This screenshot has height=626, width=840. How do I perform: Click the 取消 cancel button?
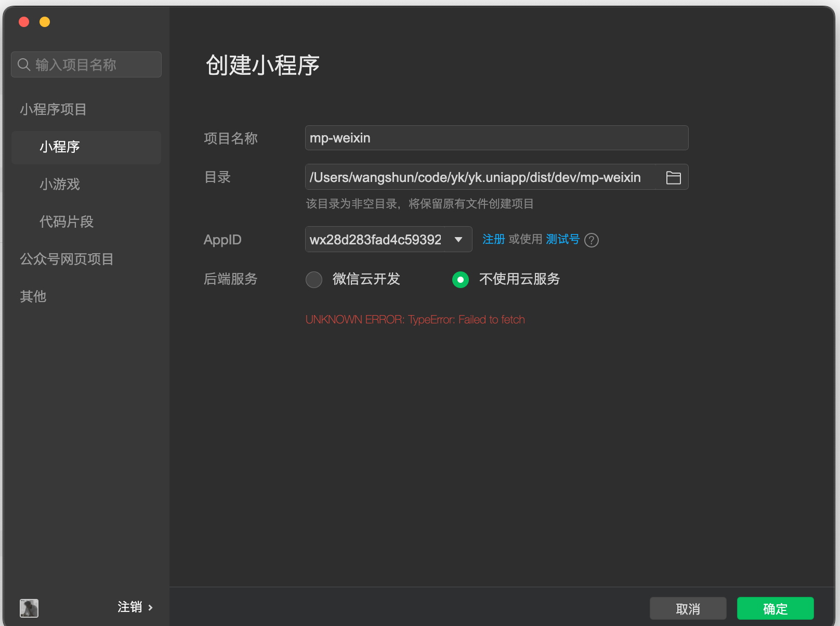point(688,608)
